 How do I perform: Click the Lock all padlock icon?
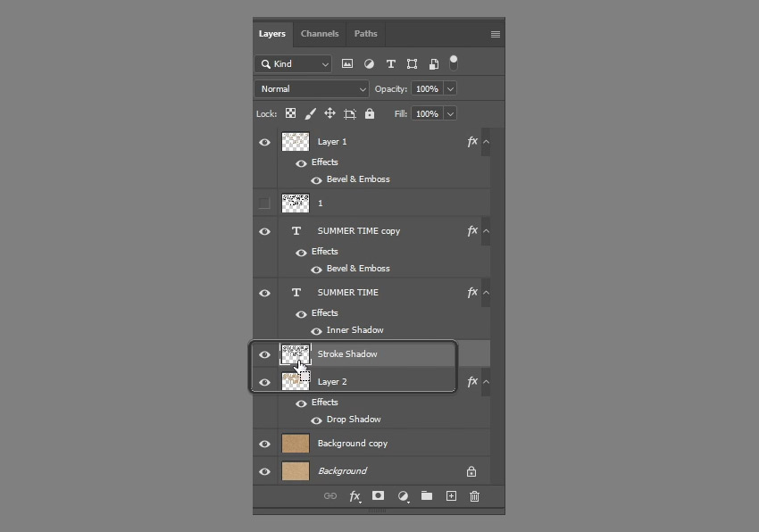(x=370, y=113)
